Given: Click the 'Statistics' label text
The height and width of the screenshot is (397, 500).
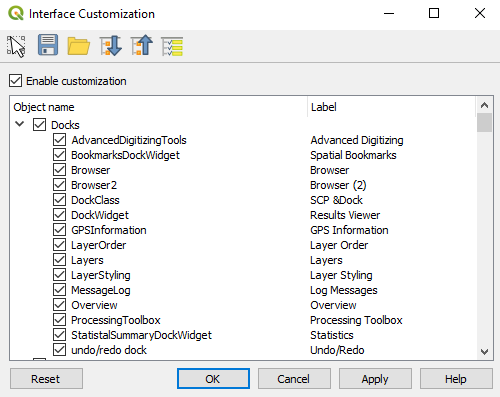Looking at the screenshot, I should click(332, 335).
